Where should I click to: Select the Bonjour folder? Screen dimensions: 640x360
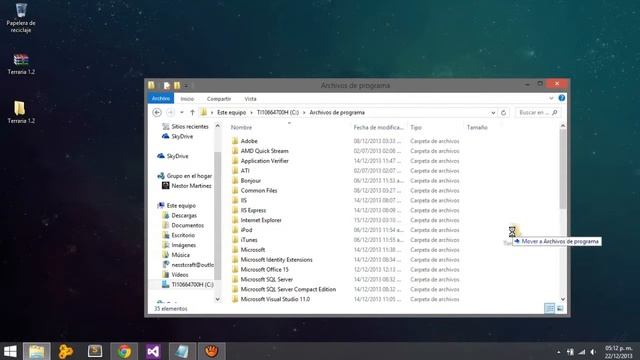click(x=246, y=180)
